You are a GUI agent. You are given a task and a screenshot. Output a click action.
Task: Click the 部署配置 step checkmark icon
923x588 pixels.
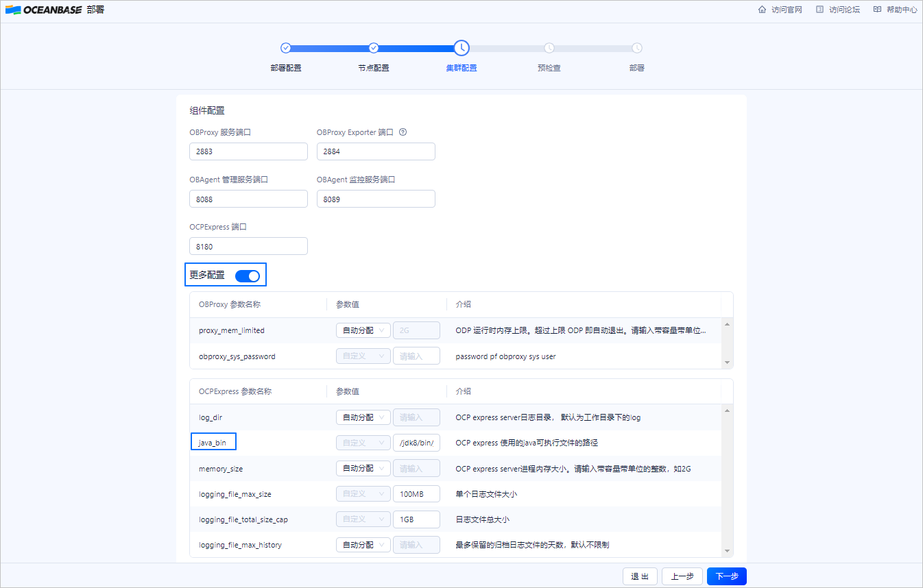click(x=286, y=48)
